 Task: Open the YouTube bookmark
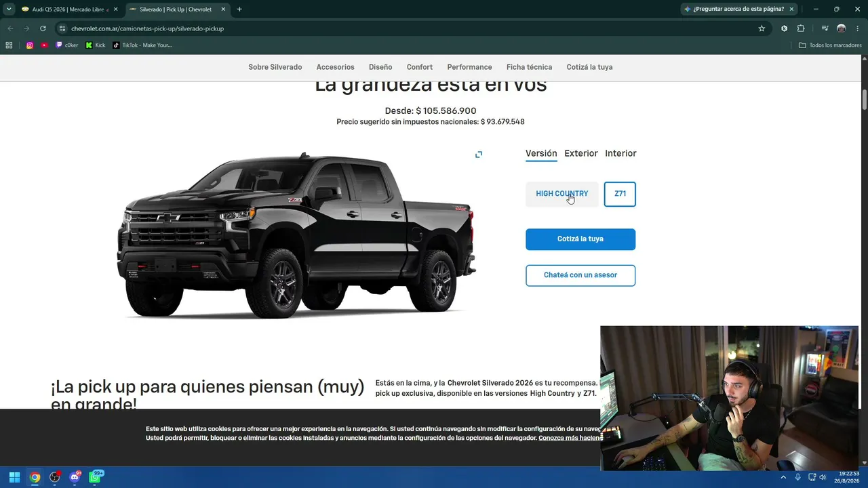tap(44, 45)
